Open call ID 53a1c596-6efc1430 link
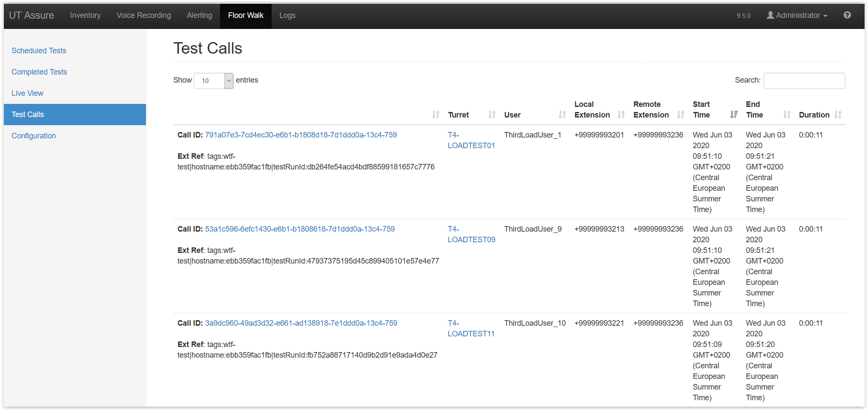This screenshot has height=410, width=868. click(x=300, y=229)
